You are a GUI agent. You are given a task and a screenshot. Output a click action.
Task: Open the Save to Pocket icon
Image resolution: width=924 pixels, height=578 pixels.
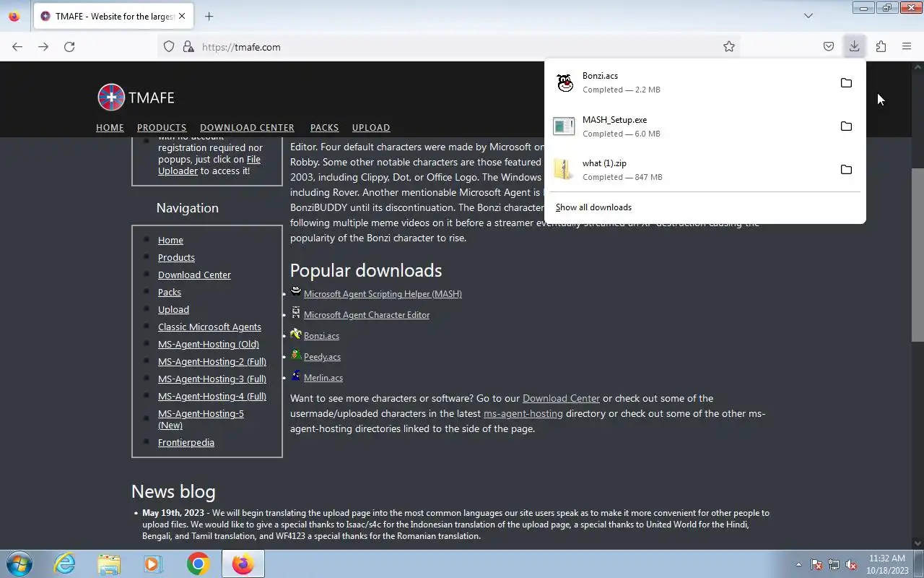pyautogui.click(x=829, y=46)
